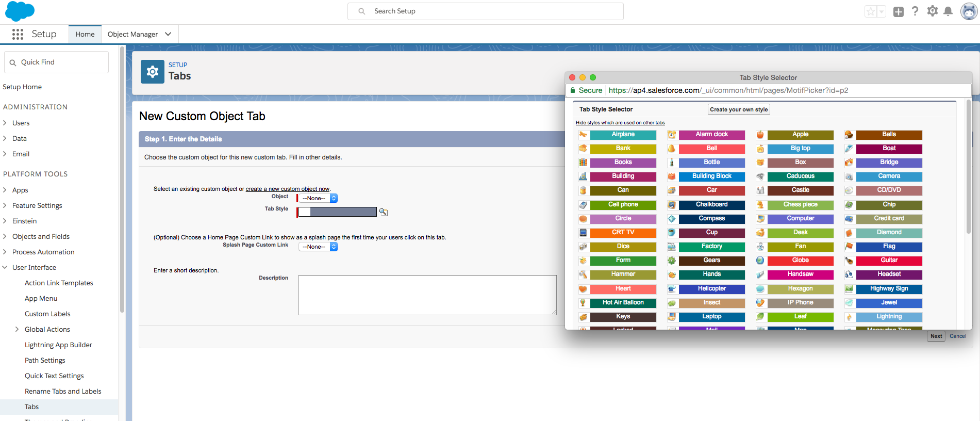
Task: Open Tabs in the setup sidebar
Action: click(31, 407)
